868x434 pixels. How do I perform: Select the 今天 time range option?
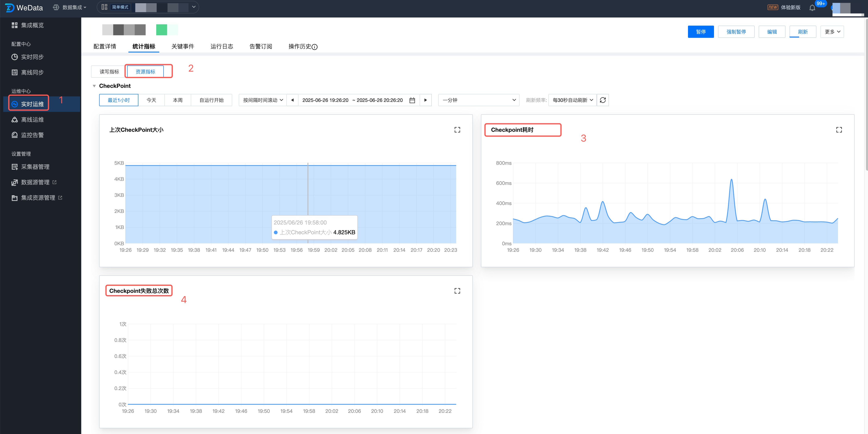(151, 100)
